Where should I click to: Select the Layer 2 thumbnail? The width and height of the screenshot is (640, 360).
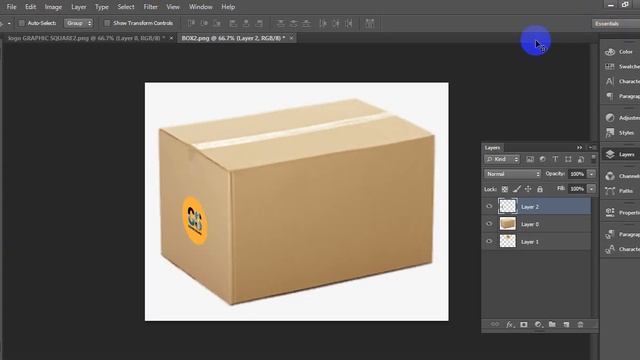[508, 206]
